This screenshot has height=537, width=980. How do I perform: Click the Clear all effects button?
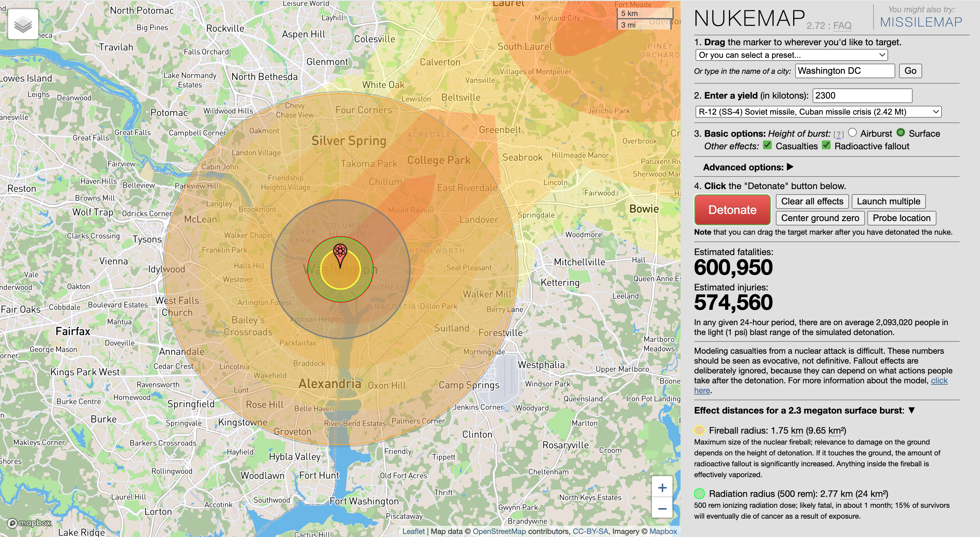(812, 201)
